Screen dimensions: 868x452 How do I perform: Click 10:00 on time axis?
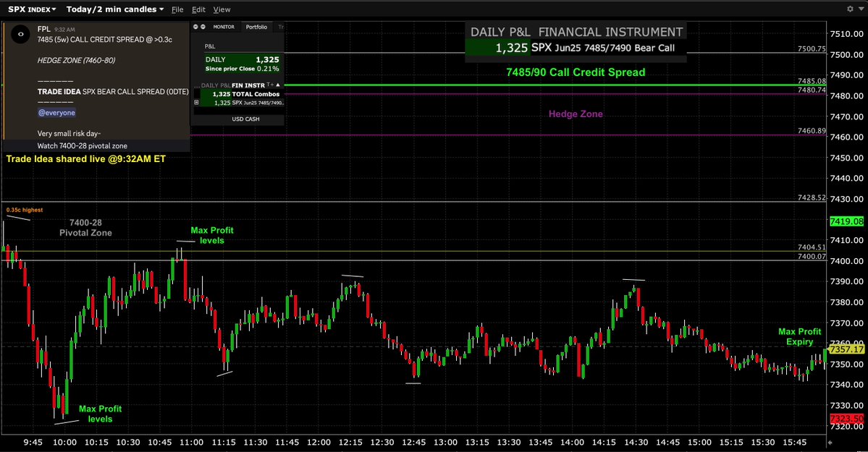click(64, 442)
